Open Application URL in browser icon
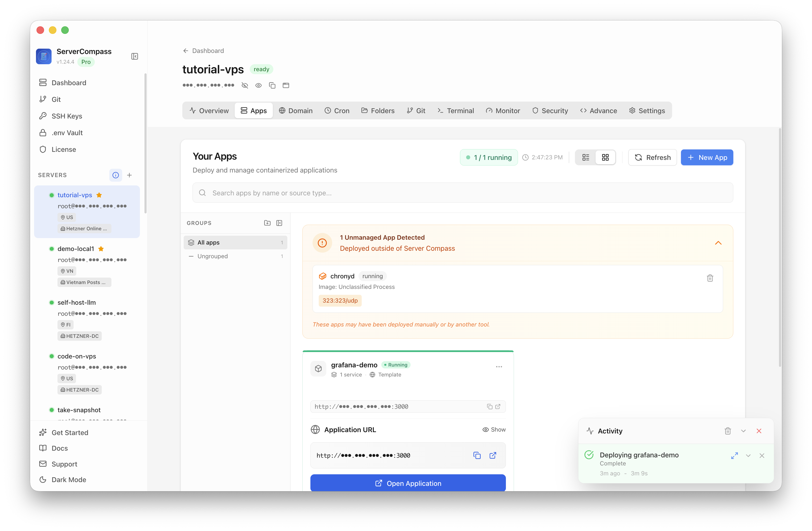The width and height of the screenshot is (812, 531). (x=493, y=455)
